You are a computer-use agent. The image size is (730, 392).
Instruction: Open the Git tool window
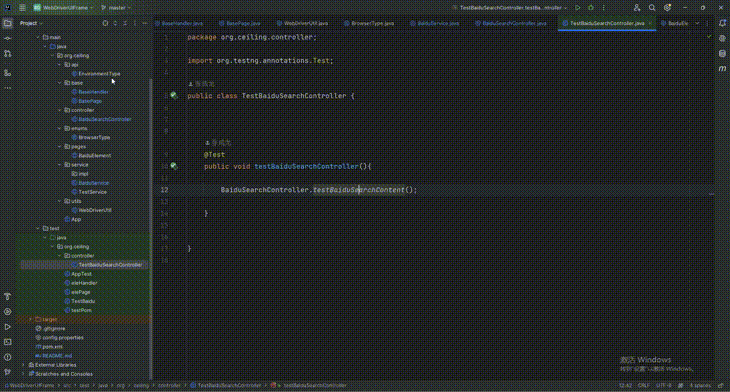(7, 372)
